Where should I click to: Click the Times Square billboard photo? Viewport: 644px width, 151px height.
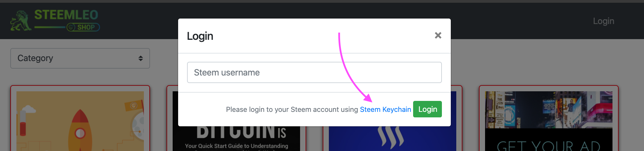click(x=548, y=110)
